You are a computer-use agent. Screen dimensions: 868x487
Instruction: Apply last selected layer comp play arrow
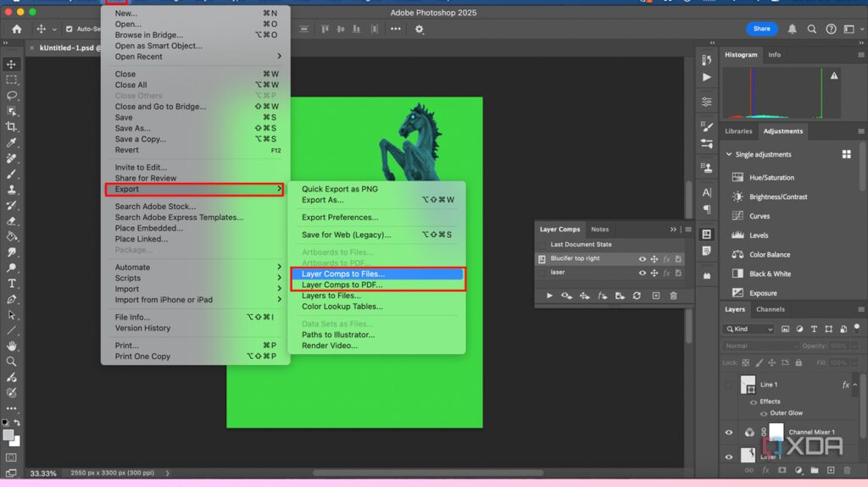[x=549, y=296]
